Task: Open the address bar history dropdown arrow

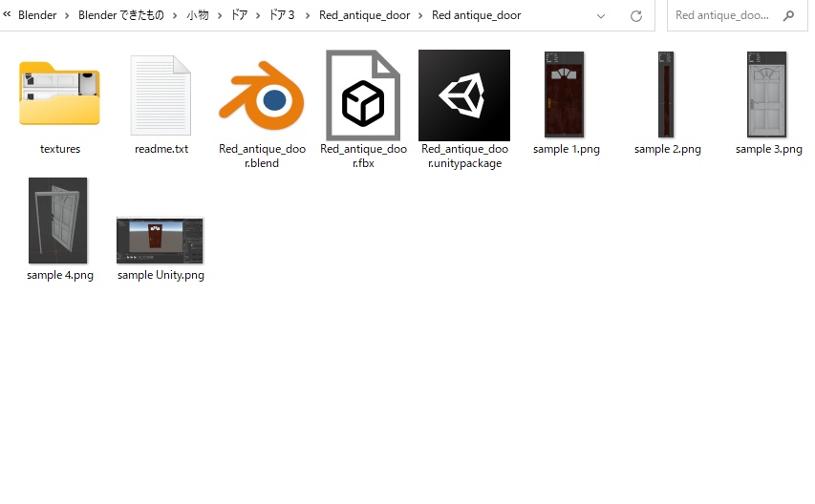Action: point(601,16)
